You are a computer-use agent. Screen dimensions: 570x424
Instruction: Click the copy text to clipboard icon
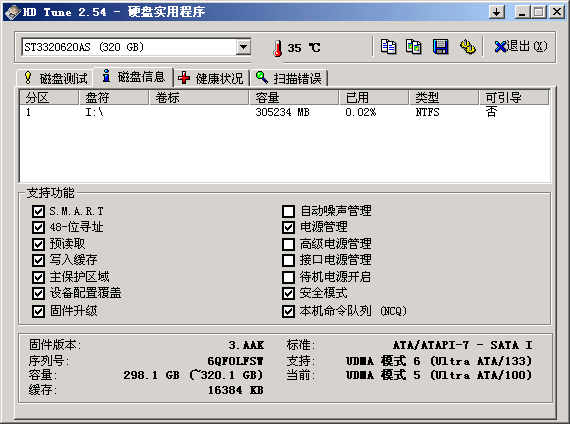click(388, 47)
